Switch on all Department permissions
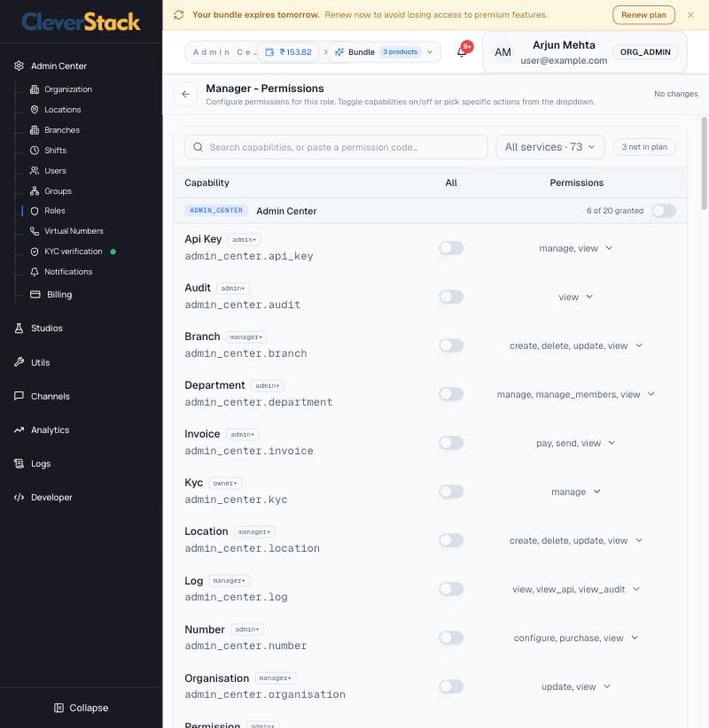This screenshot has height=728, width=709. [451, 394]
